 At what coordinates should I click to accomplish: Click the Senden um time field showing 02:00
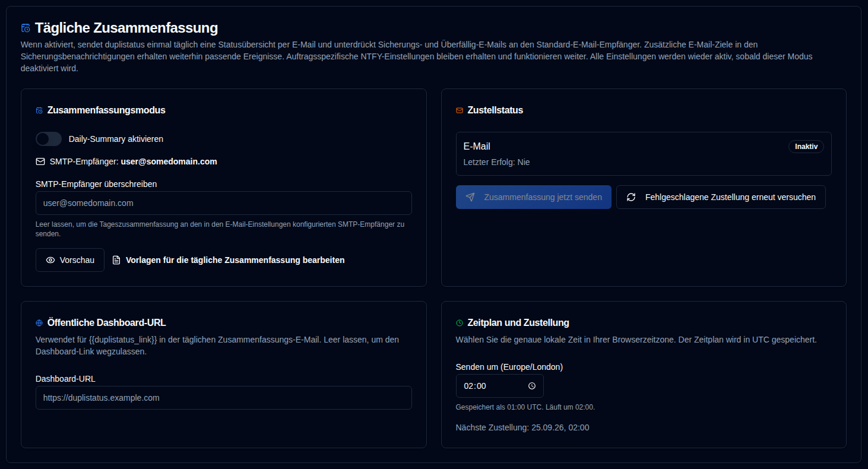500,386
